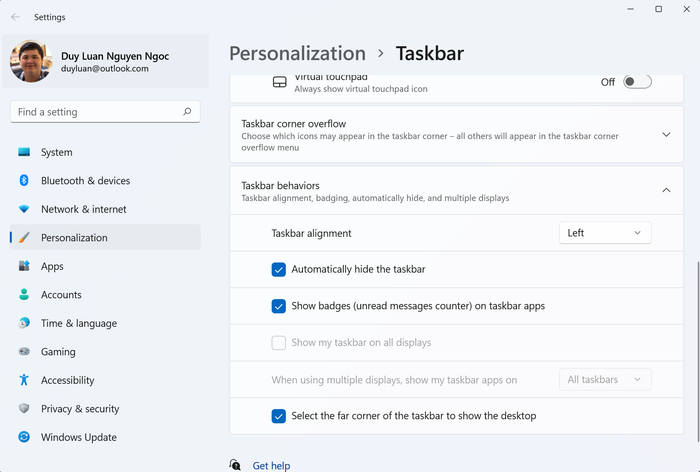
Task: Turn on the Virtual touchpad toggle
Action: [637, 82]
